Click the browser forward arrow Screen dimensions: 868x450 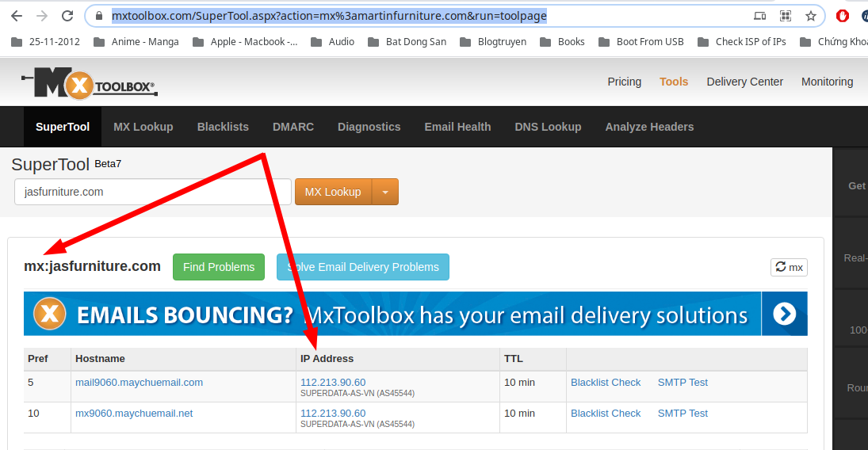pos(42,16)
